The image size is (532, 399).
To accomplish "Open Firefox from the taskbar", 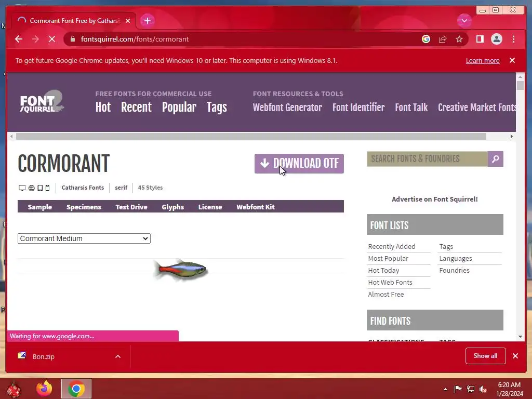I will (45, 389).
